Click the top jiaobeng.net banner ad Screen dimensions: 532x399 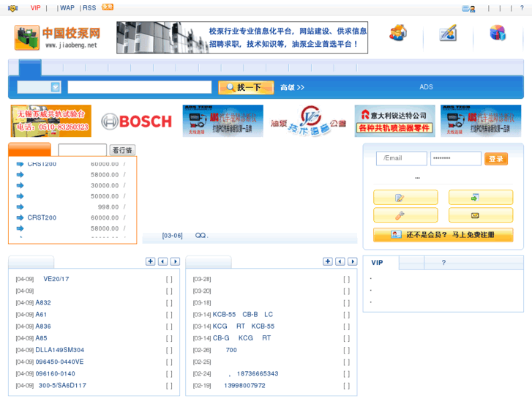(x=242, y=37)
